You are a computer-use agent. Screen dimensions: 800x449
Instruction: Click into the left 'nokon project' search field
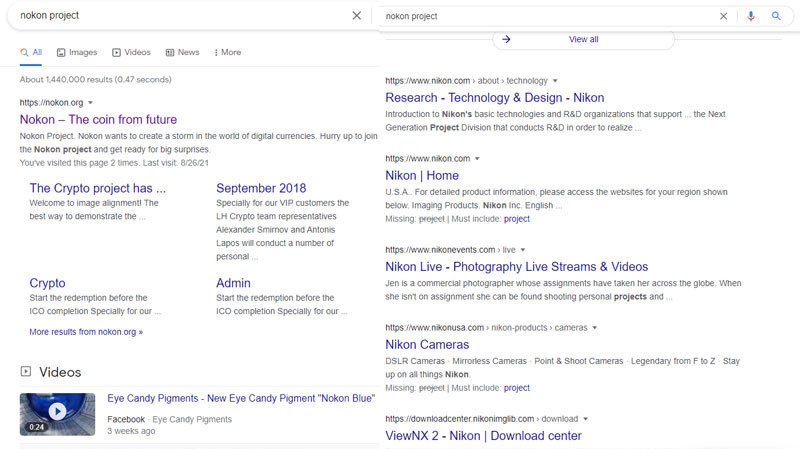pos(184,16)
